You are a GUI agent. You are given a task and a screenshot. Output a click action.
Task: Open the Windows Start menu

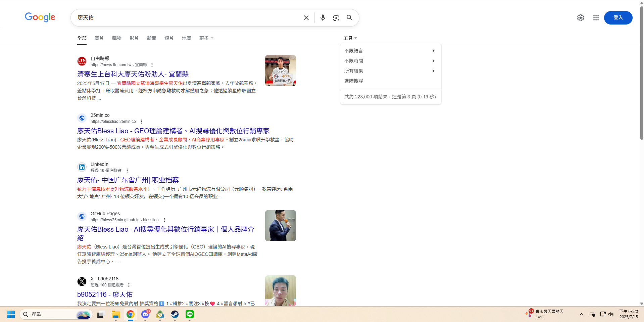[11, 314]
